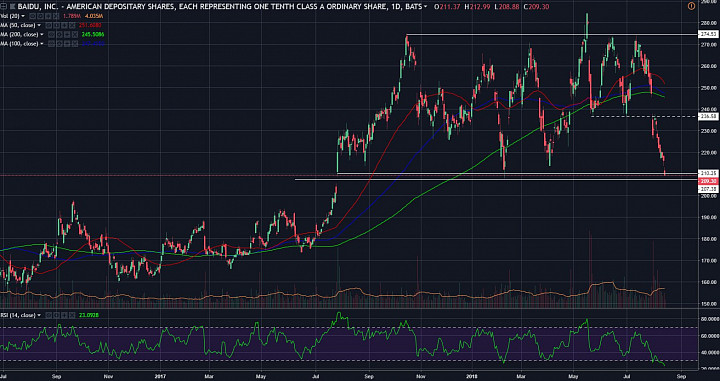Remove the Vol (20) indicator with X icon
This screenshot has width=720, height=381.
pos(56,16)
